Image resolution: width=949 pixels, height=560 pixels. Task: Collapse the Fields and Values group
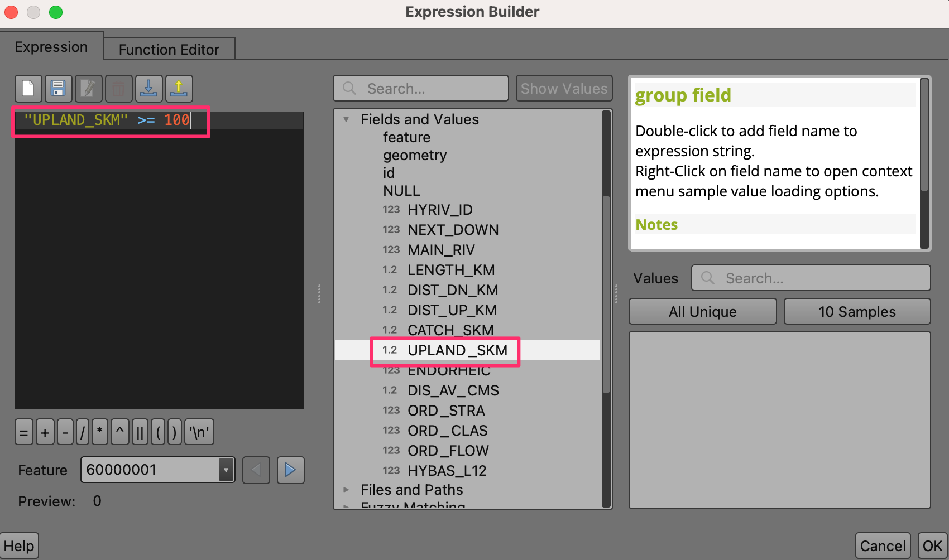pos(347,119)
